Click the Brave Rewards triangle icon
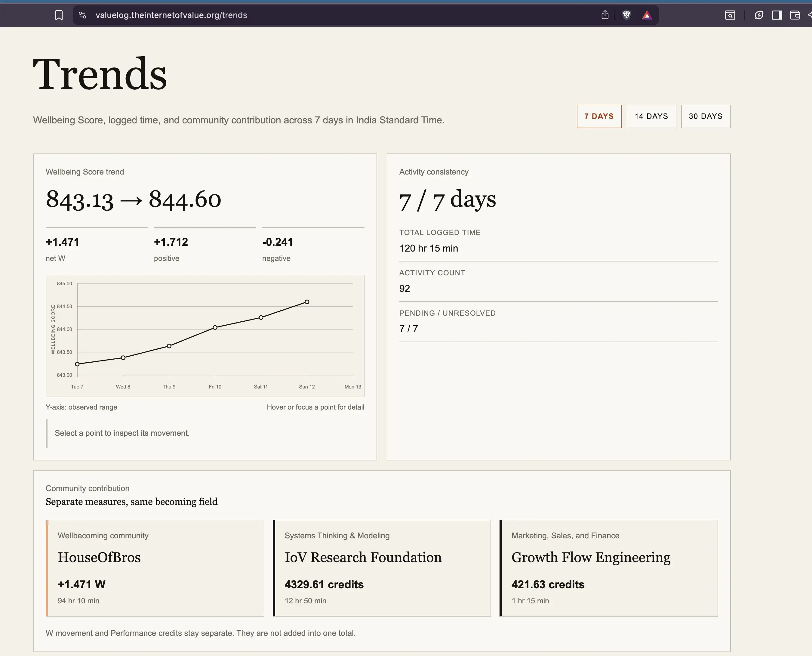 pos(647,15)
